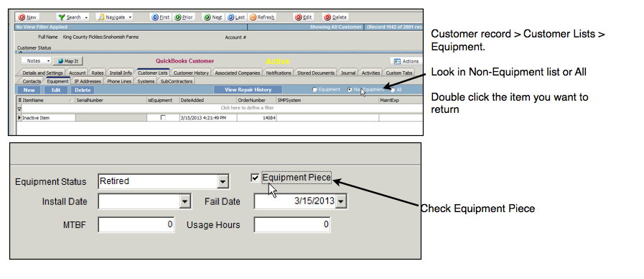Open the Rates tab
This screenshot has width=644, height=279.
pos(98,73)
